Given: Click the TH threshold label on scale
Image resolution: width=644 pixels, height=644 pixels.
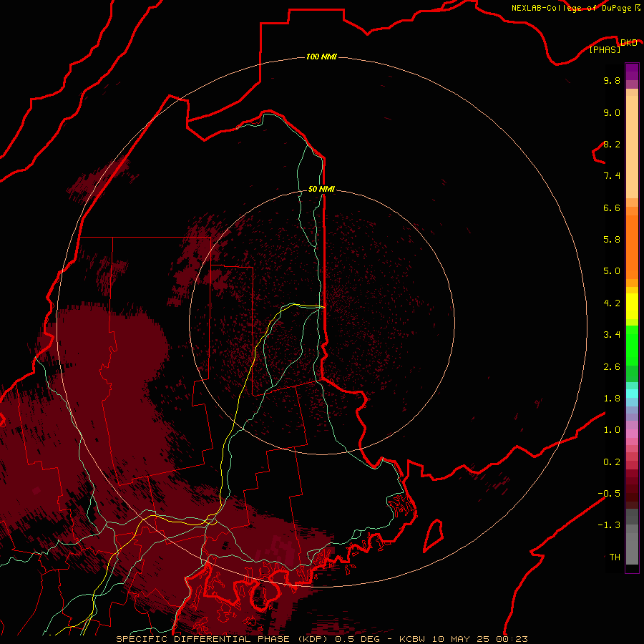Looking at the screenshot, I should coord(615,557).
